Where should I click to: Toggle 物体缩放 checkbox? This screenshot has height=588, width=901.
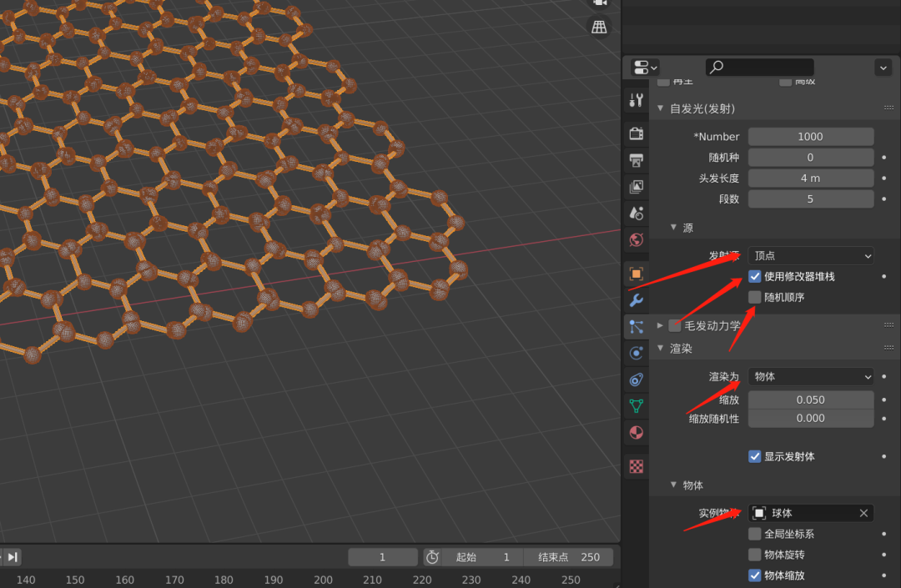click(754, 575)
